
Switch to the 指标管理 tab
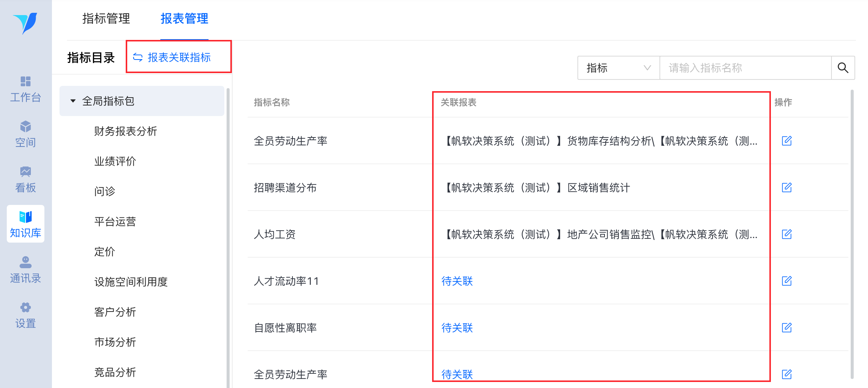point(106,18)
